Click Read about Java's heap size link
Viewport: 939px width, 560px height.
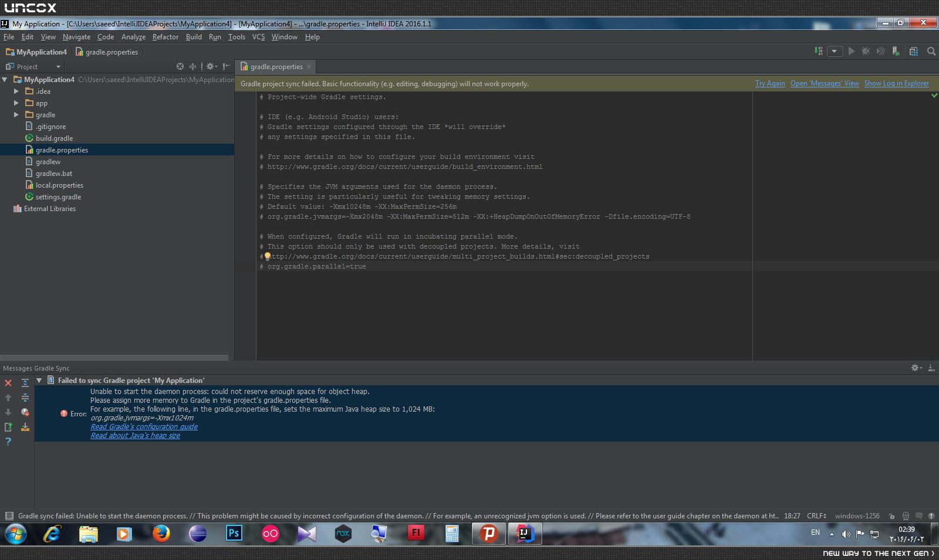[135, 436]
